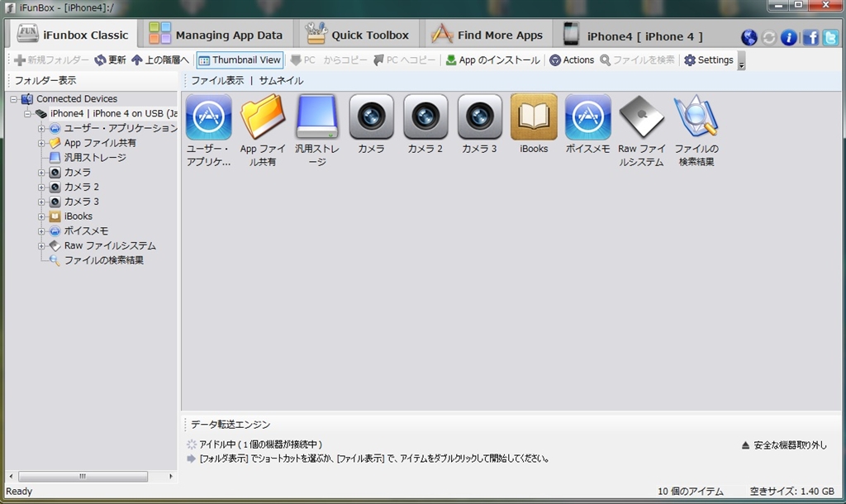Click the folder tree horizontal scrollbar thumb
The height and width of the screenshot is (504, 846).
[83, 477]
